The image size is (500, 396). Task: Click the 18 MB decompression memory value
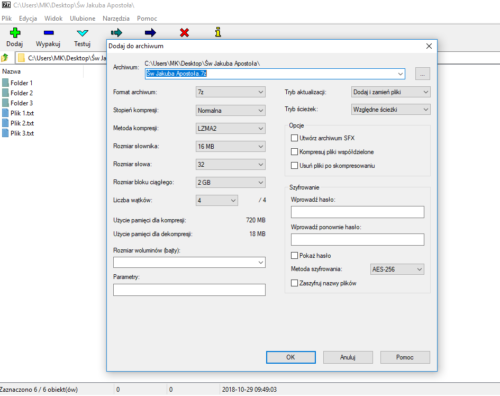tap(257, 234)
